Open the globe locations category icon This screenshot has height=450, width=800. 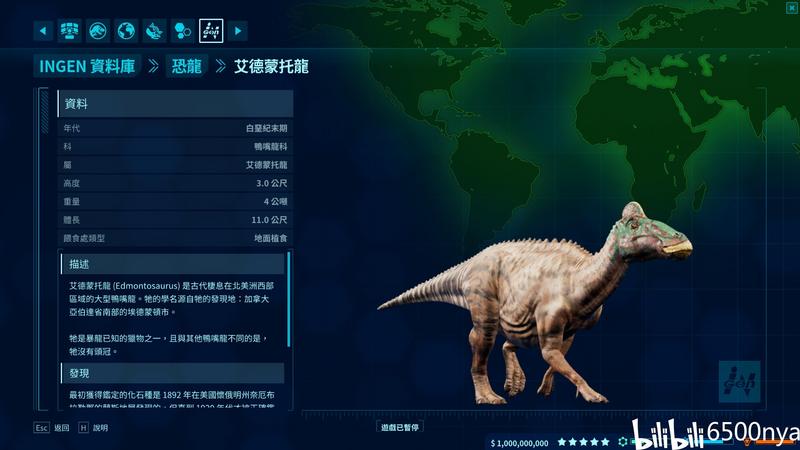click(126, 31)
